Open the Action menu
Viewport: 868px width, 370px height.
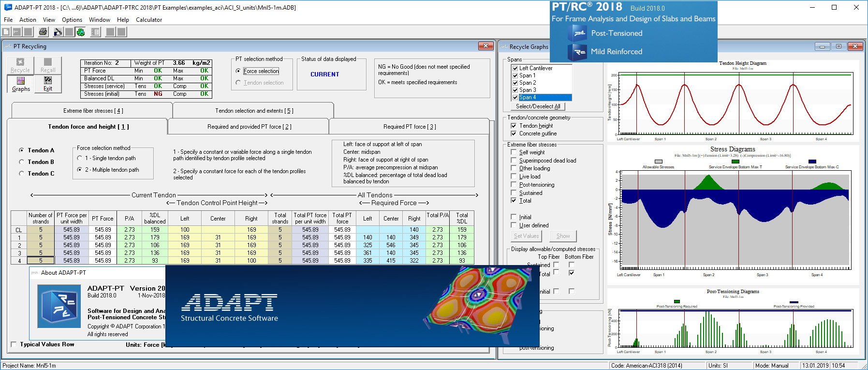(28, 20)
